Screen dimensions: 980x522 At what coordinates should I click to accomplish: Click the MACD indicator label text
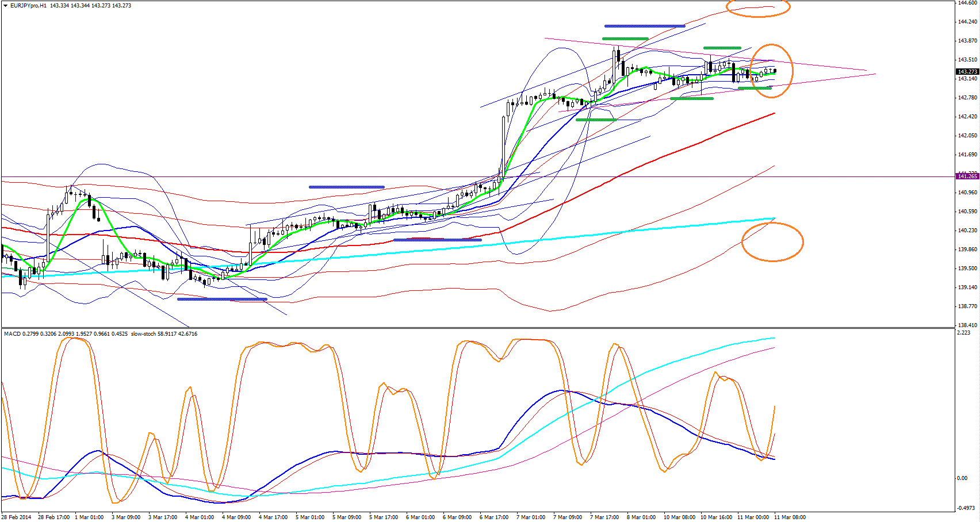[12, 334]
